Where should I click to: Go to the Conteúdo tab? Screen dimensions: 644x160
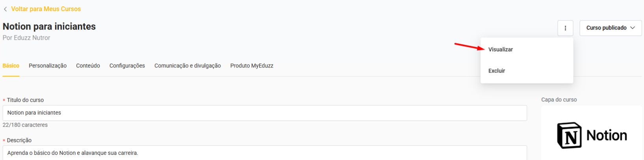(x=88, y=66)
